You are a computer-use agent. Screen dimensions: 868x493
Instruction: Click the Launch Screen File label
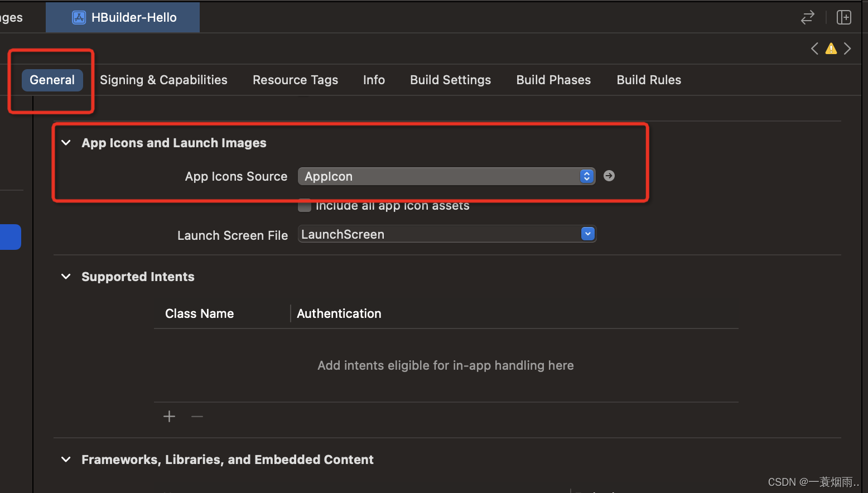(233, 235)
